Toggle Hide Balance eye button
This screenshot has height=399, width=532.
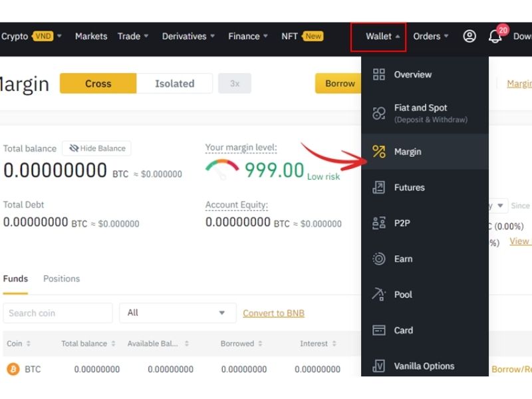click(96, 148)
